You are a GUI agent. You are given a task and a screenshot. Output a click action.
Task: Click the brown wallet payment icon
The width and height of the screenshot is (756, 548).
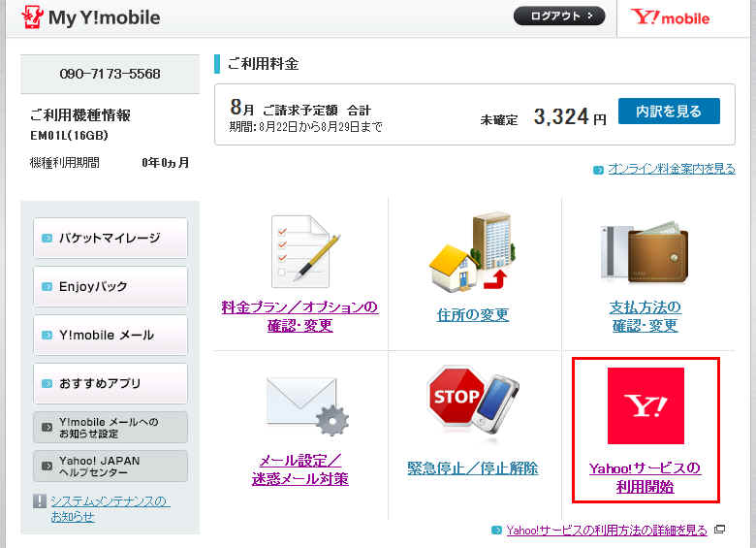coord(646,253)
